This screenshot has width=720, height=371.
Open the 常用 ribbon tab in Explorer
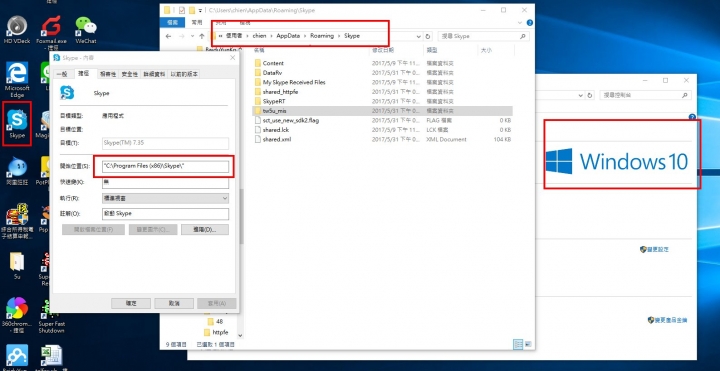[x=197, y=22]
